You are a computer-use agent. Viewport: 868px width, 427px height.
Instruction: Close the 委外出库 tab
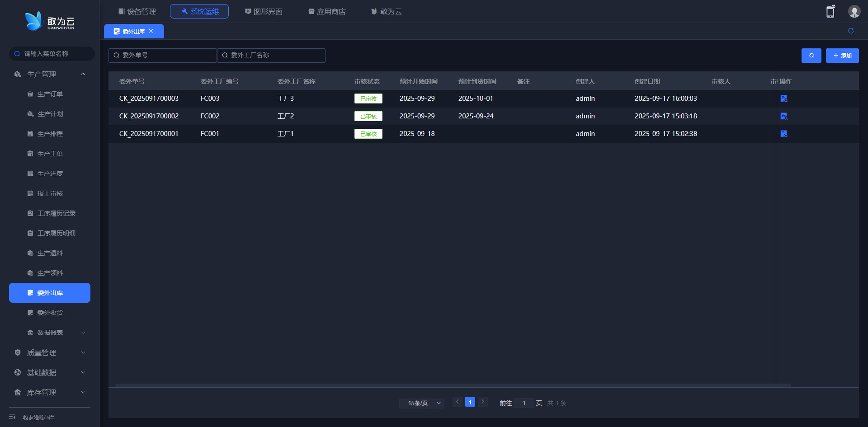point(151,31)
